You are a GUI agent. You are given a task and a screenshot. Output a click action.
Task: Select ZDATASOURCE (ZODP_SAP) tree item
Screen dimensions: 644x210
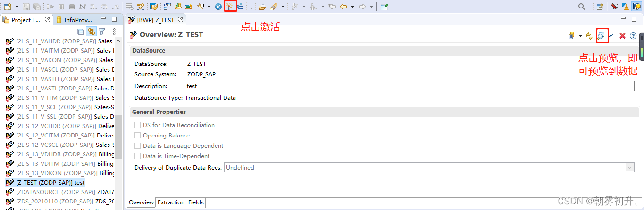coord(59,192)
